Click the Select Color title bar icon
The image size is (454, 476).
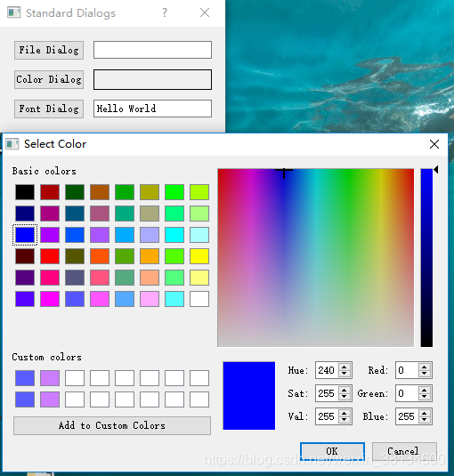pyautogui.click(x=12, y=144)
